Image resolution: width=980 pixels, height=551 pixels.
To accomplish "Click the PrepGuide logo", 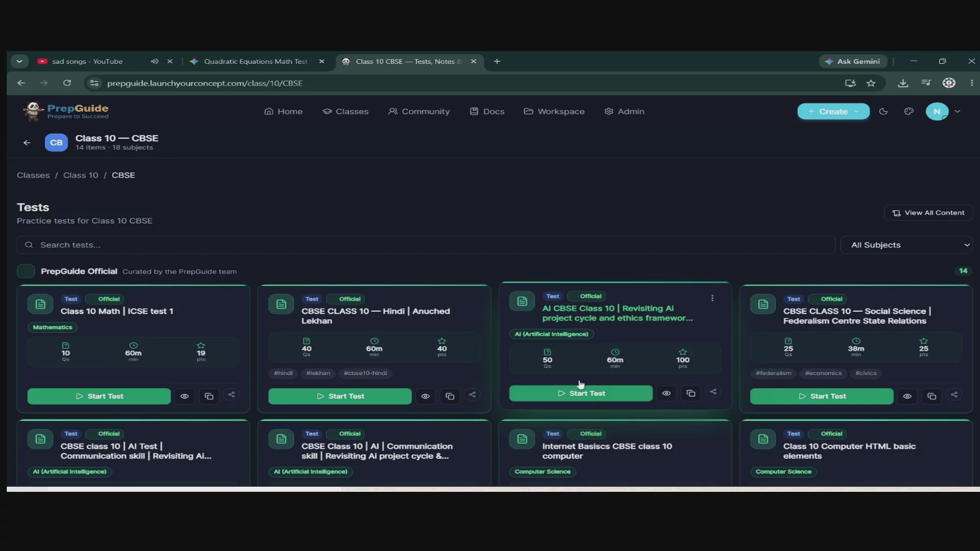I will [x=66, y=111].
